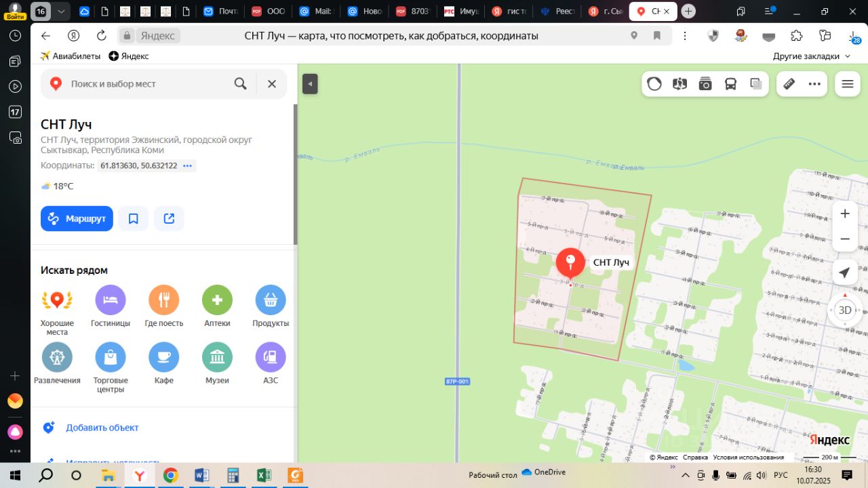Viewport: 868px width, 488px height.
Task: Expand the tab groups dropdown arrow
Action: coord(62,12)
